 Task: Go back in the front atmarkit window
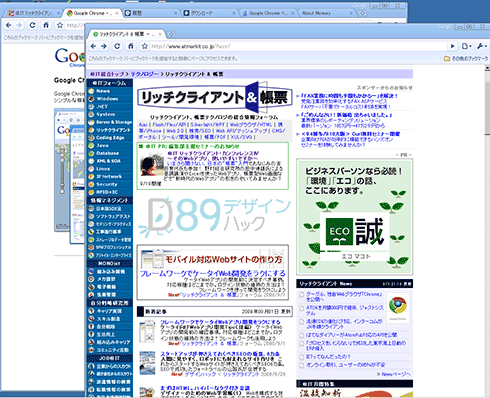pos(93,46)
